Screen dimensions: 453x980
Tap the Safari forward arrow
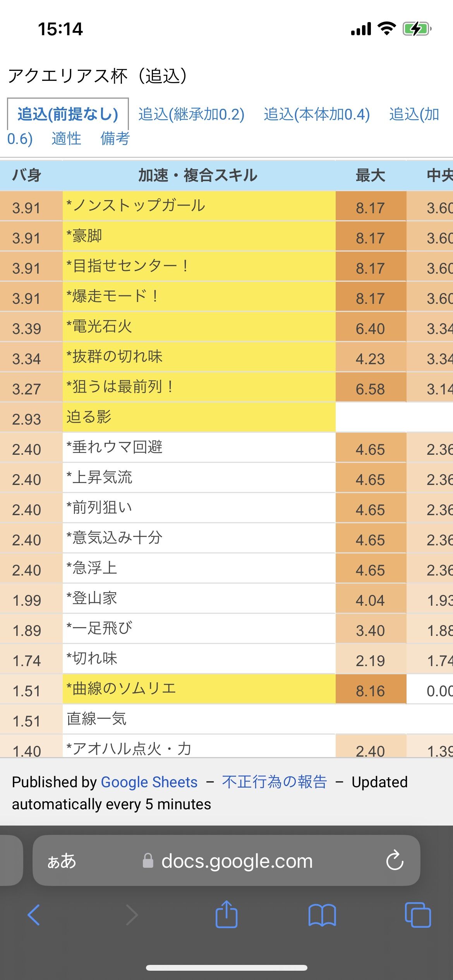click(132, 915)
